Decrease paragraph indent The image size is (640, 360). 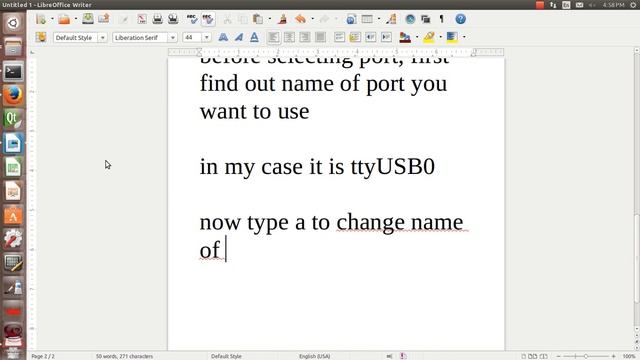(371, 38)
